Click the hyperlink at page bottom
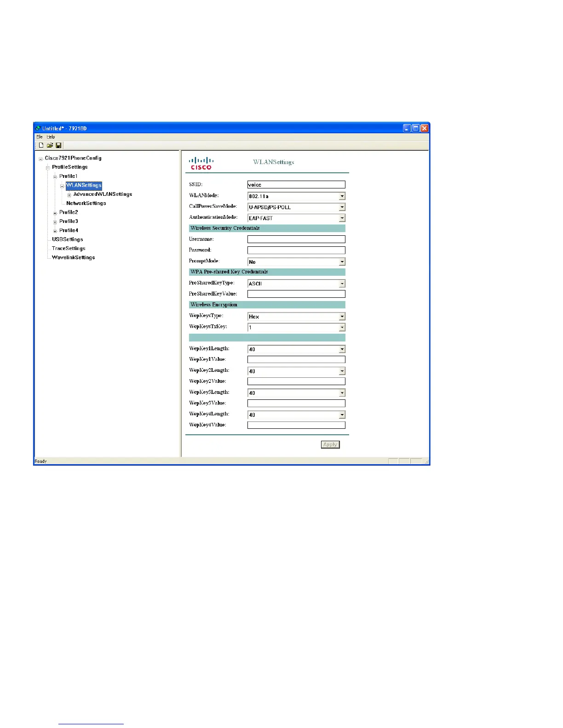 (91, 723)
